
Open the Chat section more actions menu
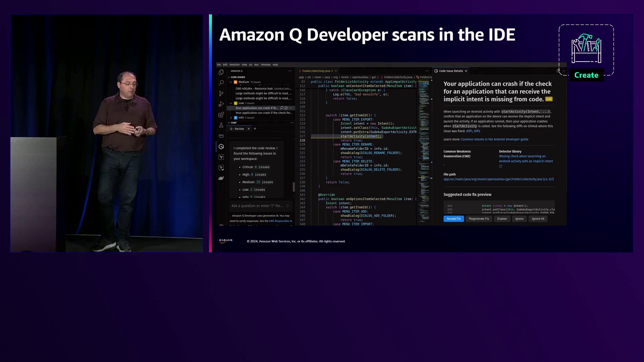point(292,123)
